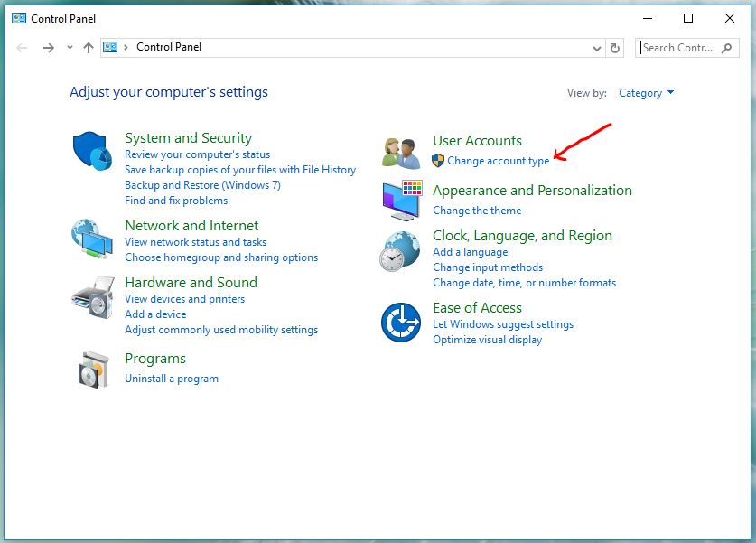This screenshot has width=756, height=543.
Task: Open Backup and Restore (Windows 7)
Action: tap(202, 185)
